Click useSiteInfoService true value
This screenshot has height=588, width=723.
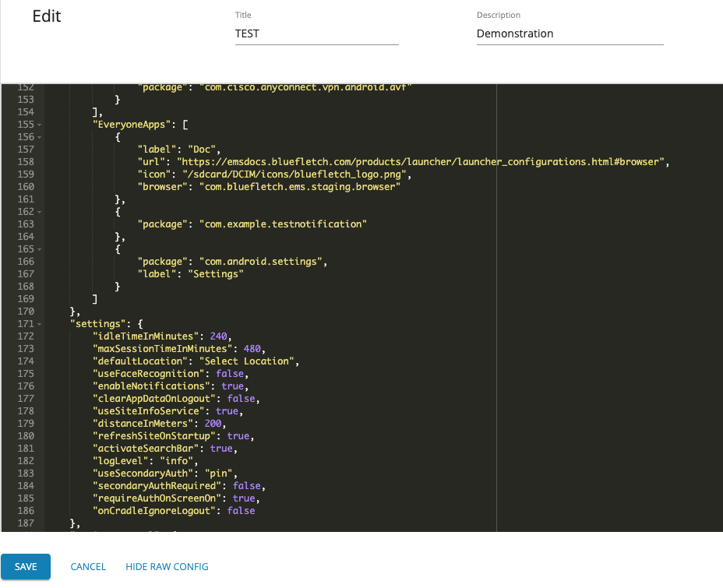point(227,410)
